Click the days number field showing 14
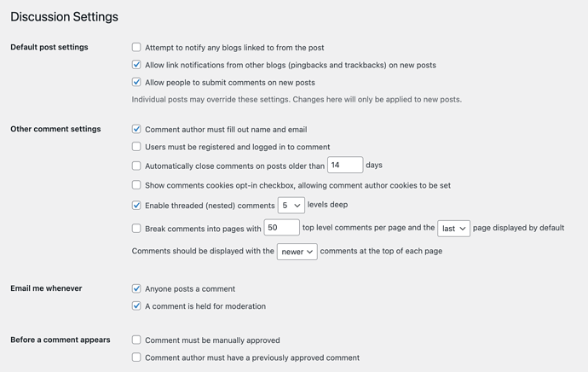The height and width of the screenshot is (372, 588). coord(345,165)
